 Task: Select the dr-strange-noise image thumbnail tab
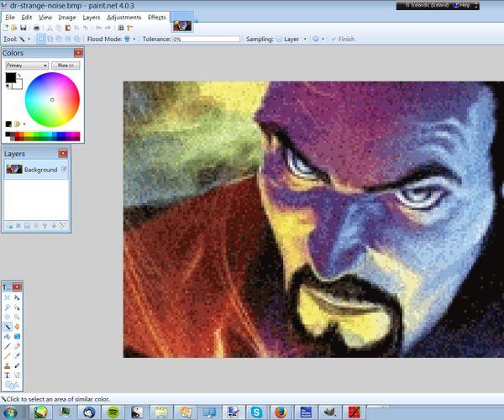point(182,26)
